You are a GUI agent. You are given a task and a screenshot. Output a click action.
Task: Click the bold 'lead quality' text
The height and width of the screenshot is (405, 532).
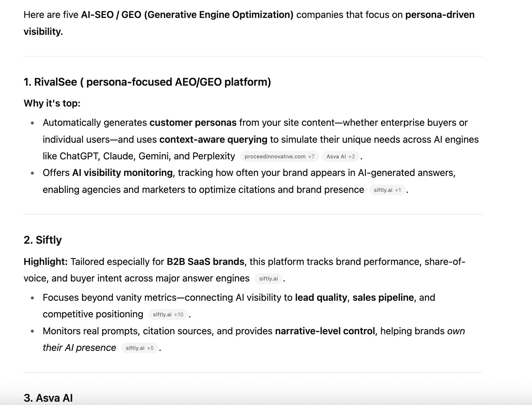coord(321,297)
